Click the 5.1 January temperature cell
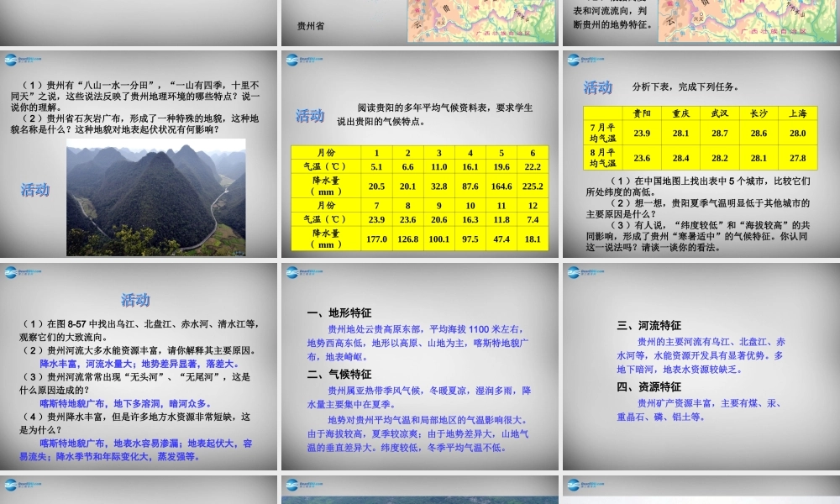840x504 pixels. pyautogui.click(x=376, y=166)
